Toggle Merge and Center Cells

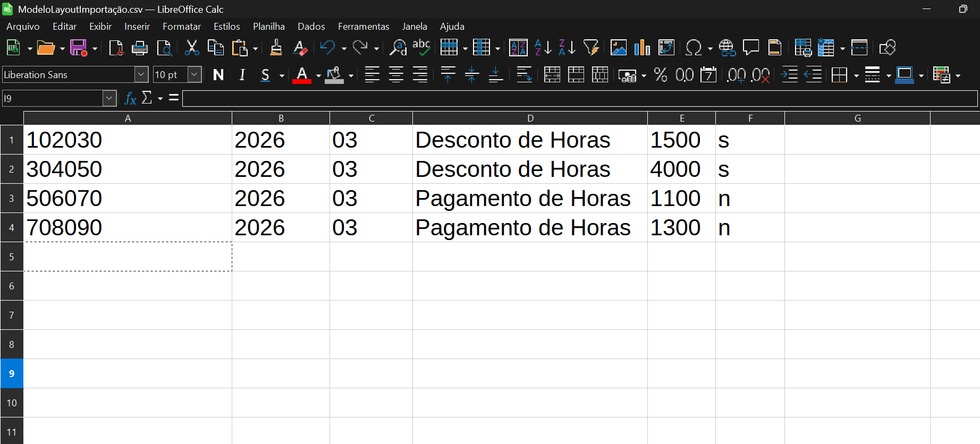[x=552, y=75]
